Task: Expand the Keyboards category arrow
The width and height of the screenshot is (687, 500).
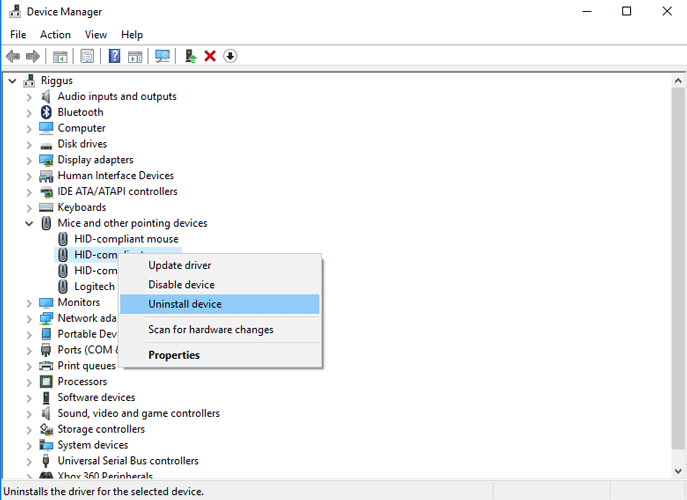Action: pos(29,207)
